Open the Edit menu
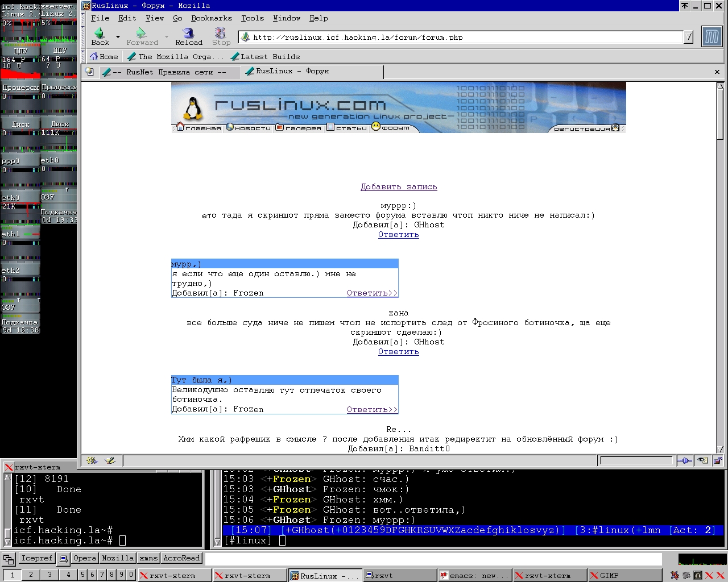The image size is (728, 582). pos(127,18)
